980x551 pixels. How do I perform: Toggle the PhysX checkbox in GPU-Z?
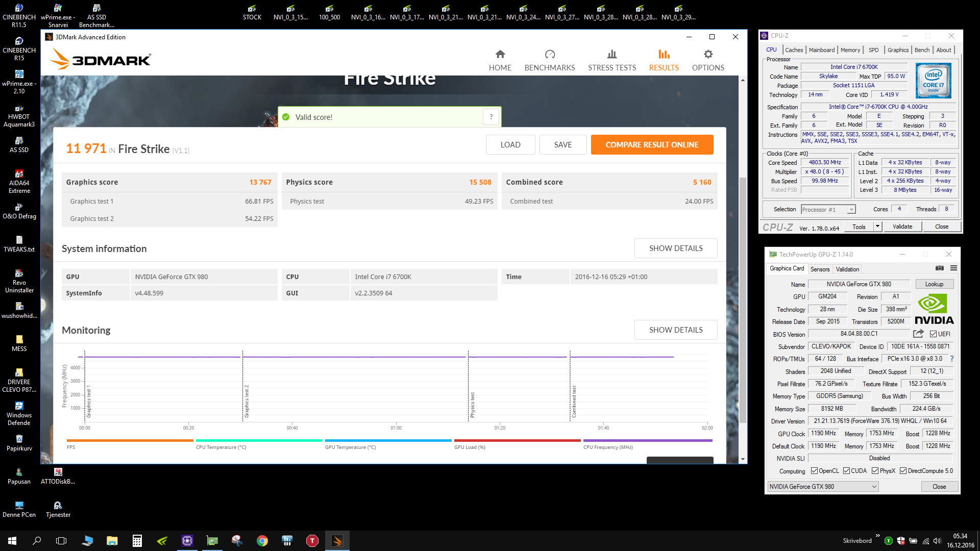tap(875, 471)
